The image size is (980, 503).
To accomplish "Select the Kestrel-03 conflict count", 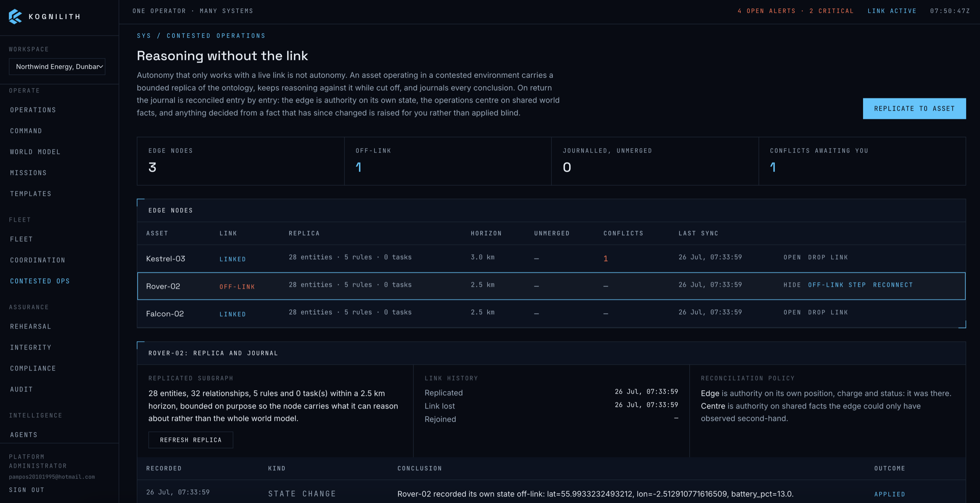I will coord(606,258).
